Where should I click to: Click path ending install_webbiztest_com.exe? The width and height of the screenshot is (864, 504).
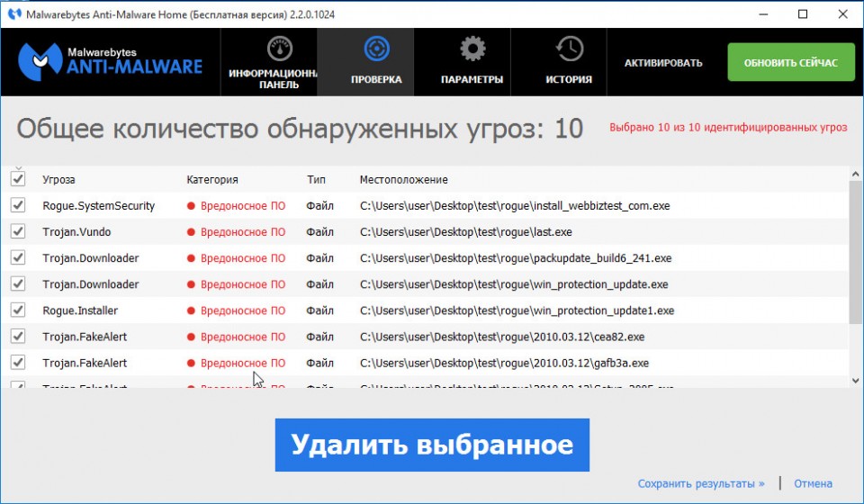[x=515, y=206]
